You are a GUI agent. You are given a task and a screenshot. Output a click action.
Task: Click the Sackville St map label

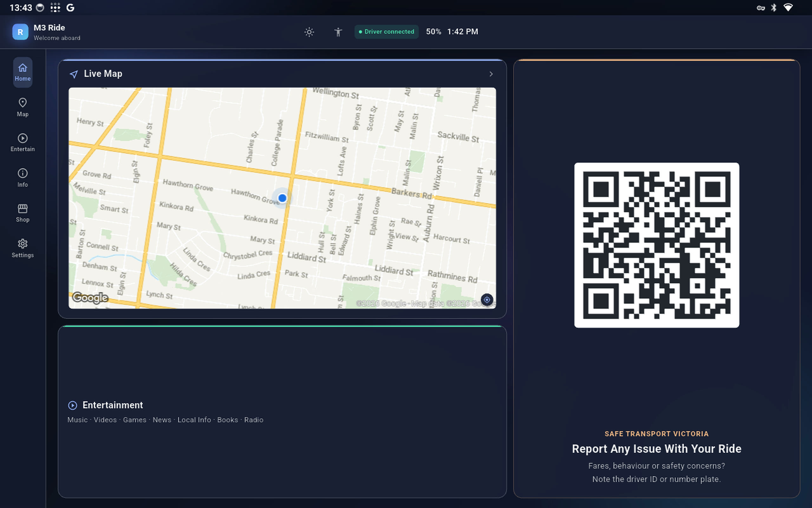point(458,137)
